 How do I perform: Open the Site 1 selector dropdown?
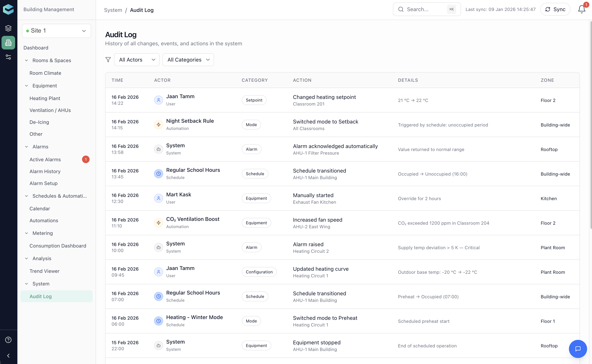click(x=56, y=31)
